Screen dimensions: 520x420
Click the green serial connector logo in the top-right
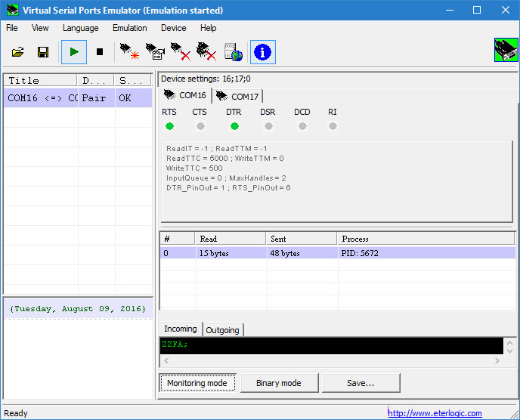[506, 50]
